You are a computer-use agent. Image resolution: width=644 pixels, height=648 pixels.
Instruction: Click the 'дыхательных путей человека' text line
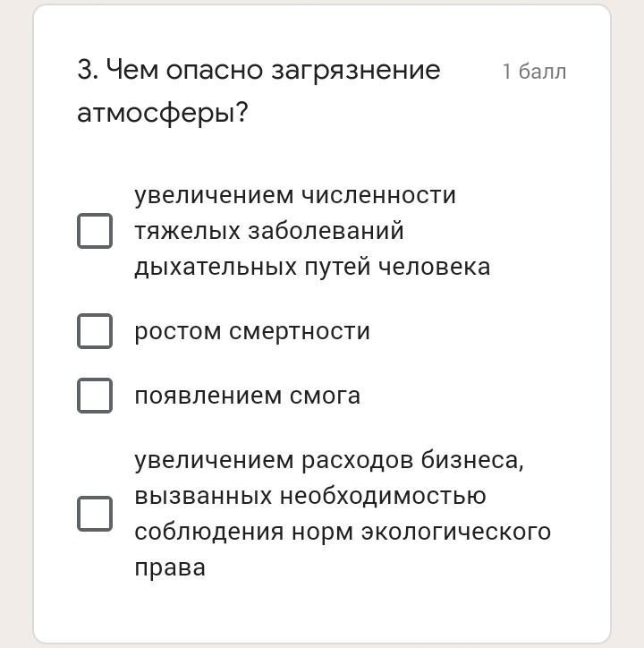(312, 267)
